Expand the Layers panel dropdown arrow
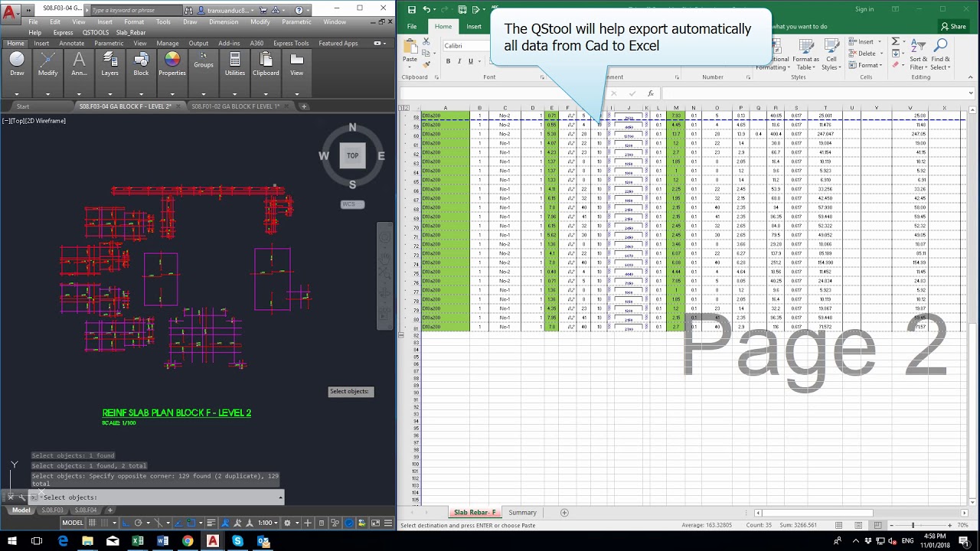This screenshot has height=551, width=980. point(109,94)
